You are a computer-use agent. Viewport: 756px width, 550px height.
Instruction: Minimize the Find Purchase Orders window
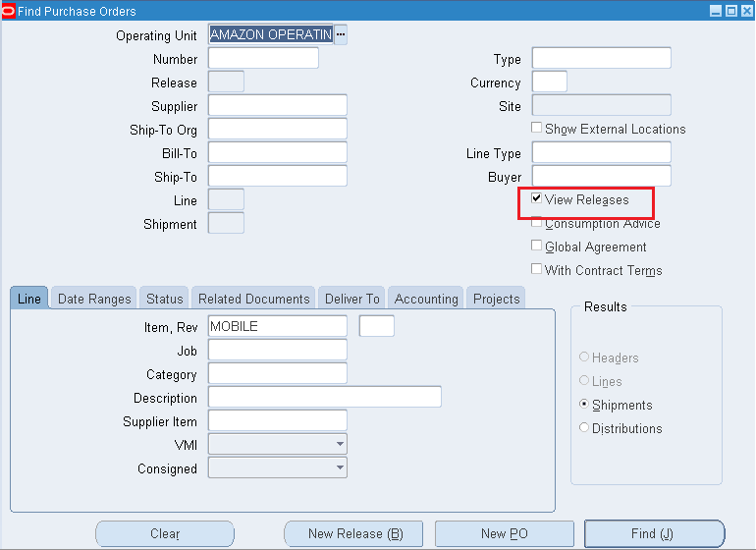click(x=716, y=11)
